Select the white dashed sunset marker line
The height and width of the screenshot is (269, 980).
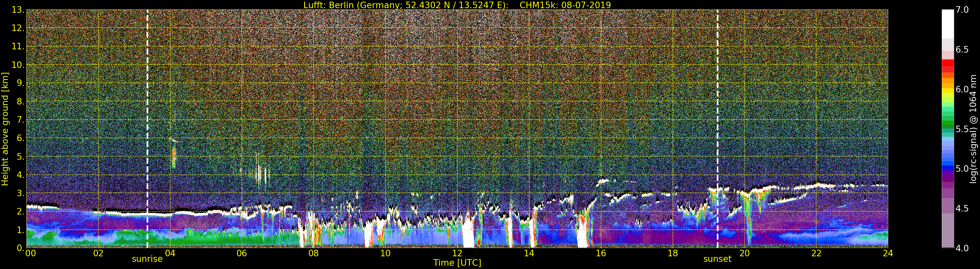coord(717,129)
